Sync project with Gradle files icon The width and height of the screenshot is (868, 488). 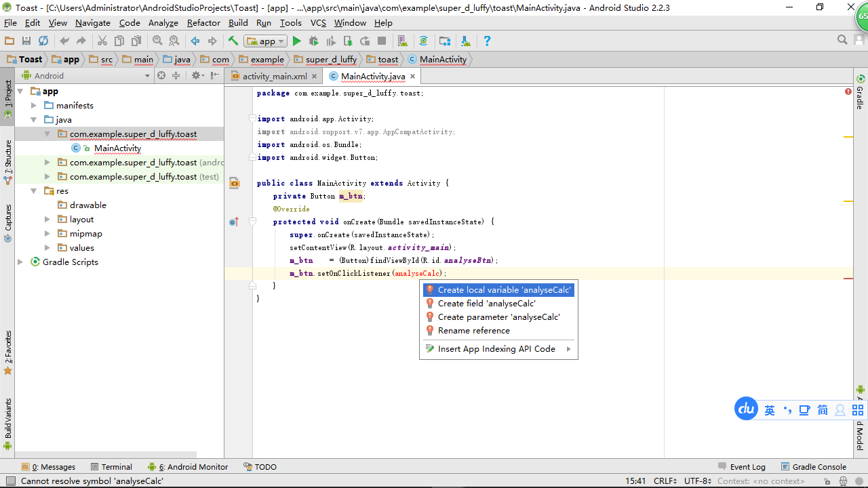click(424, 41)
